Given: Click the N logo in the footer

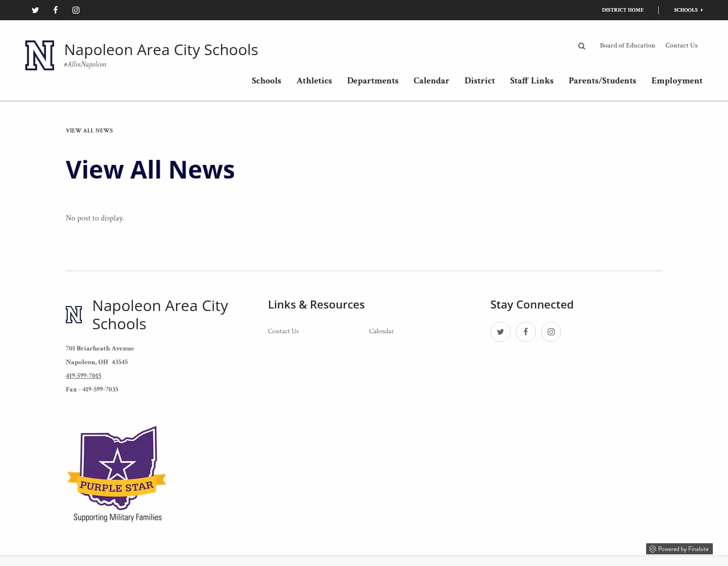Looking at the screenshot, I should point(74,314).
